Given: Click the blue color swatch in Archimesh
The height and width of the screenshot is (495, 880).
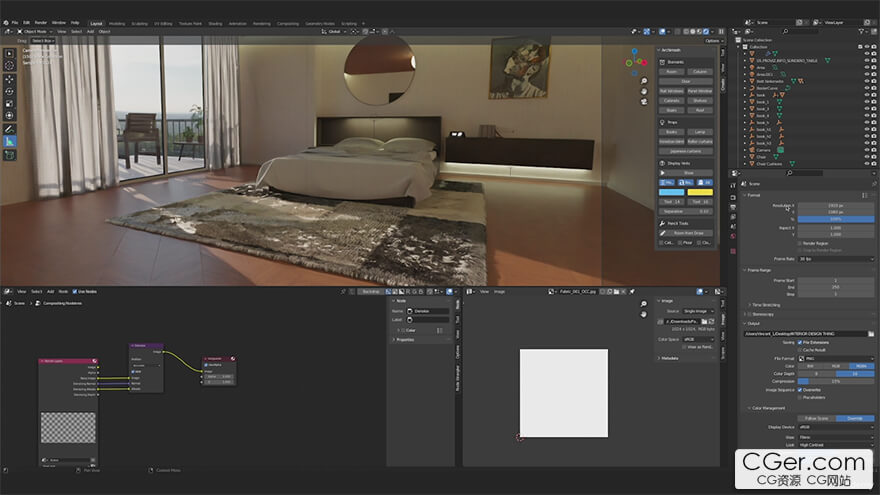Looking at the screenshot, I should (x=671, y=192).
